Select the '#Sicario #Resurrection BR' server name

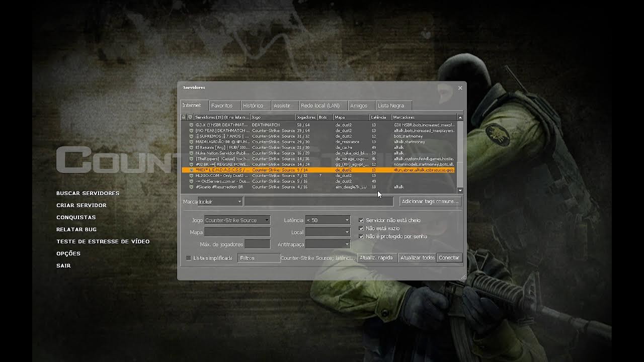(219, 187)
